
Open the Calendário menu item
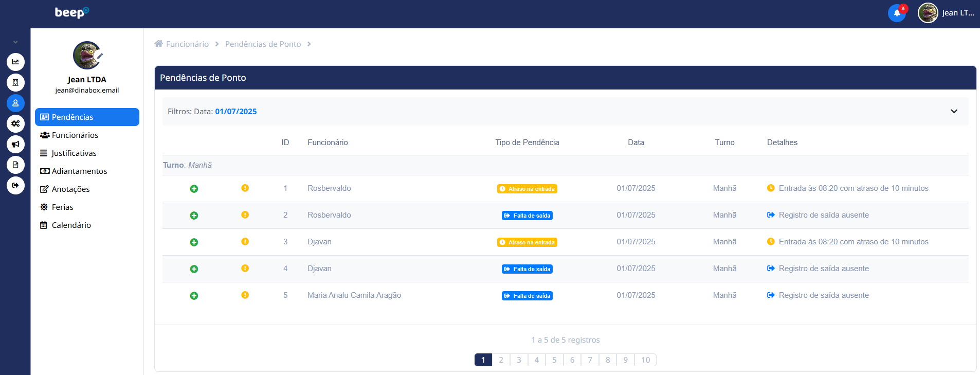tap(71, 225)
